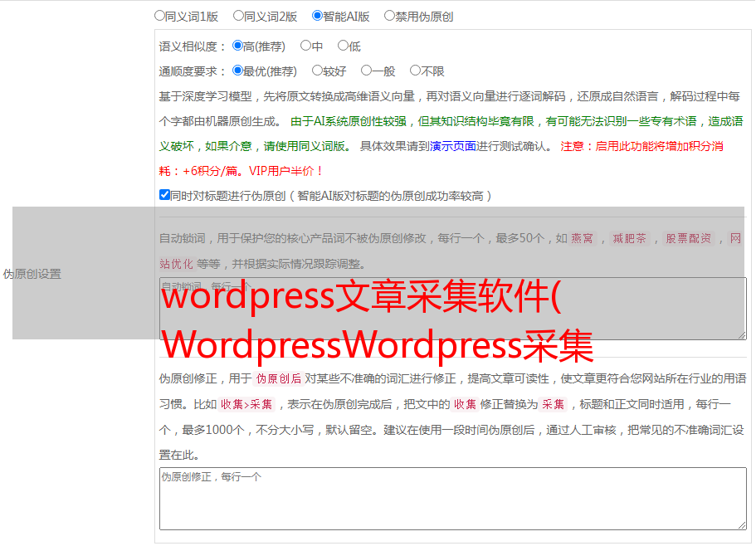Set 语义相似度 to 低
This screenshot has height=546, width=756.
(x=343, y=46)
